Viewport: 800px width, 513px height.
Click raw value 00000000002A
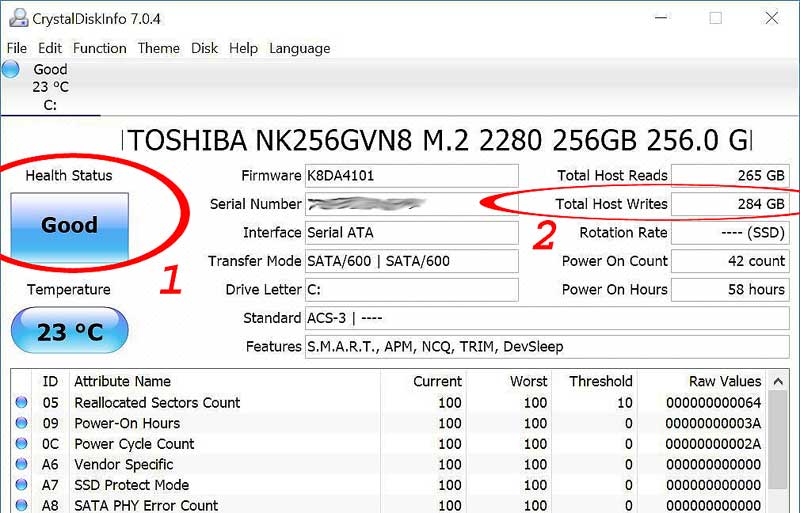713,444
